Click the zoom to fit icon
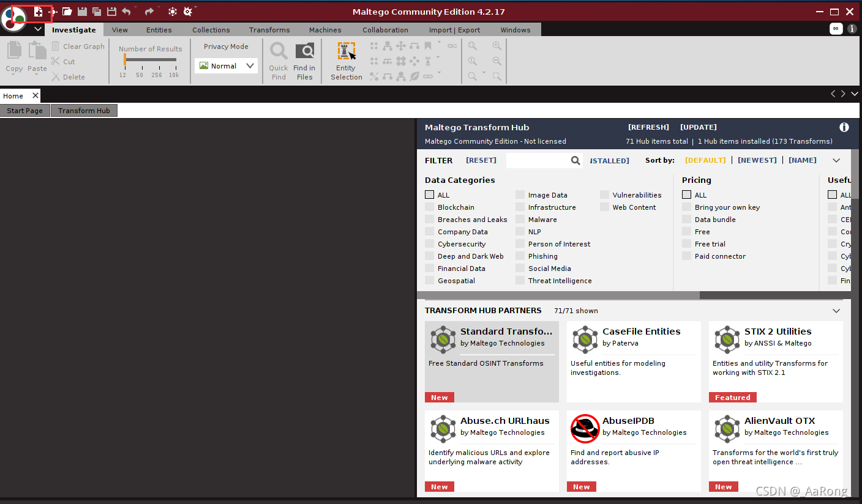Screen dimensions: 862x504 [473, 46]
